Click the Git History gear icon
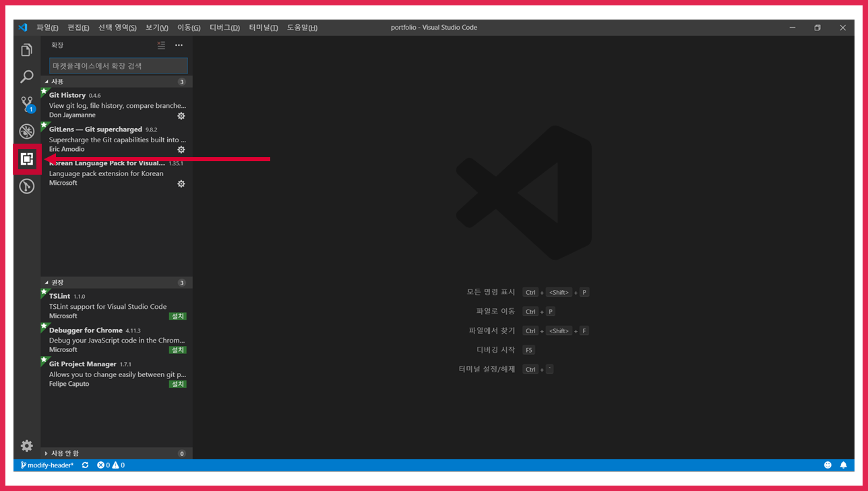The width and height of the screenshot is (868, 491). (181, 115)
